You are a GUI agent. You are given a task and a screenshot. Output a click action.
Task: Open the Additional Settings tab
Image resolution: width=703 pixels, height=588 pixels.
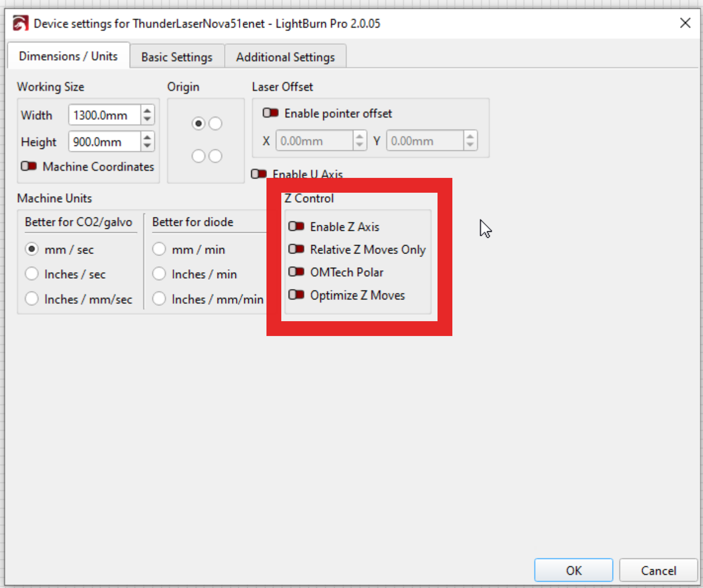285,57
